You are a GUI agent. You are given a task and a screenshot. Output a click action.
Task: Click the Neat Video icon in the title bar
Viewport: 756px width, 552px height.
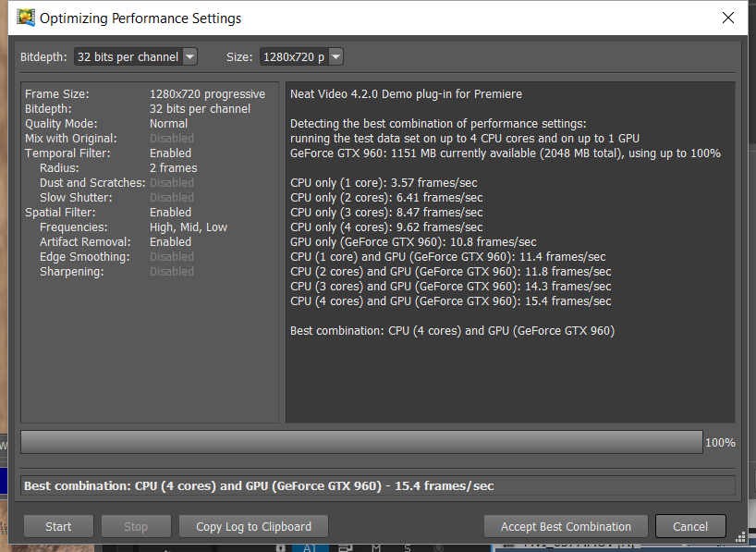[x=26, y=18]
